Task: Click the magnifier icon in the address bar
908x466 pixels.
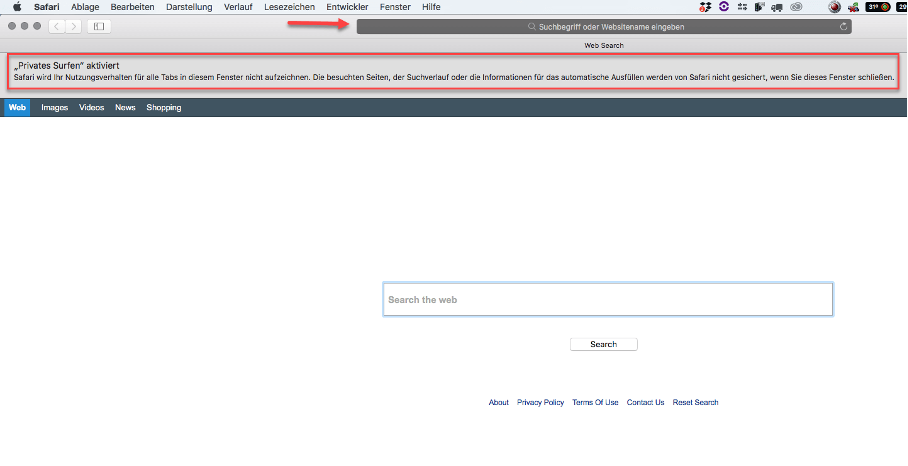Action: coord(532,27)
